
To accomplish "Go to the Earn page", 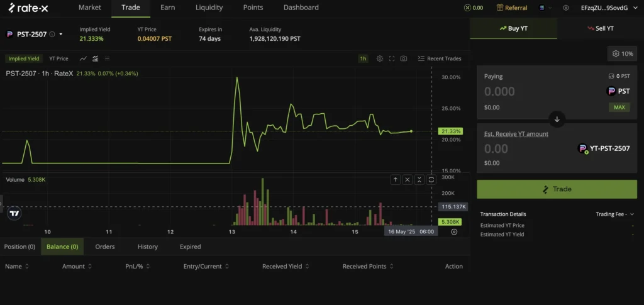I will click(167, 8).
